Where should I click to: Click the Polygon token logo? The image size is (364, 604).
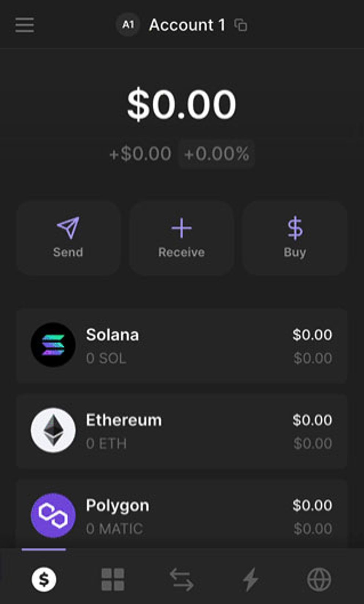click(53, 516)
